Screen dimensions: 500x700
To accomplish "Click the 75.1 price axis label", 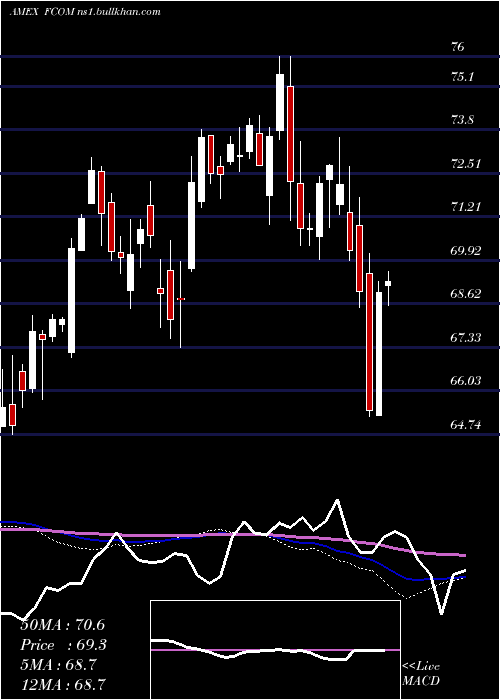I will [x=462, y=77].
